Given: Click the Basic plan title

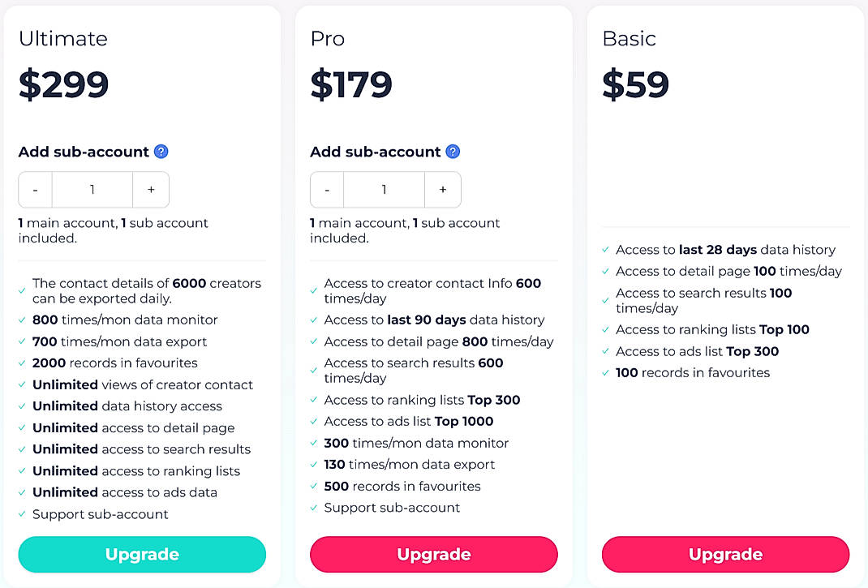Looking at the screenshot, I should point(629,39).
